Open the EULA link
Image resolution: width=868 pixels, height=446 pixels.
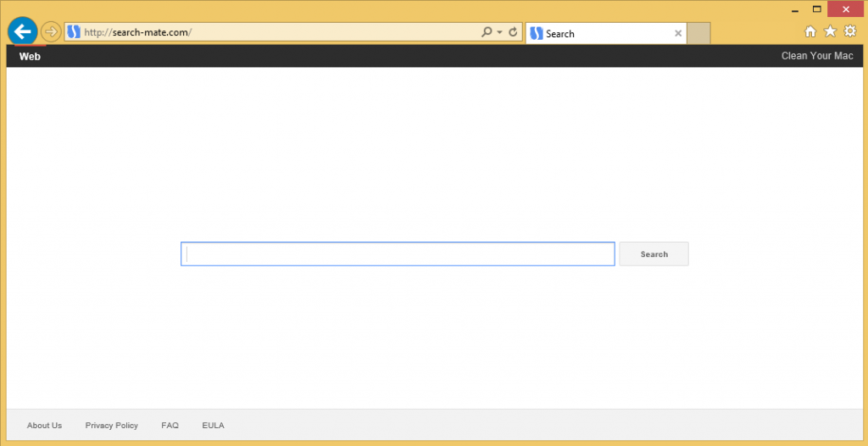213,426
